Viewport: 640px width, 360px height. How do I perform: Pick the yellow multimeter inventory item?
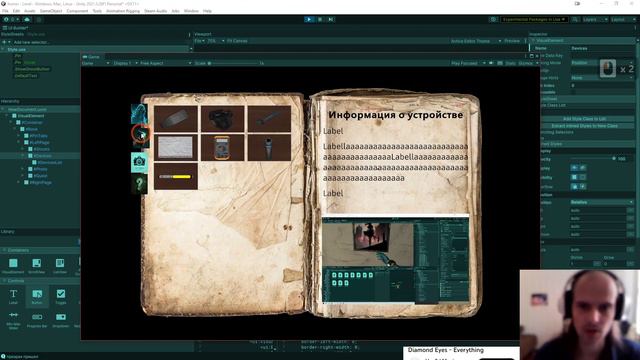point(222,147)
